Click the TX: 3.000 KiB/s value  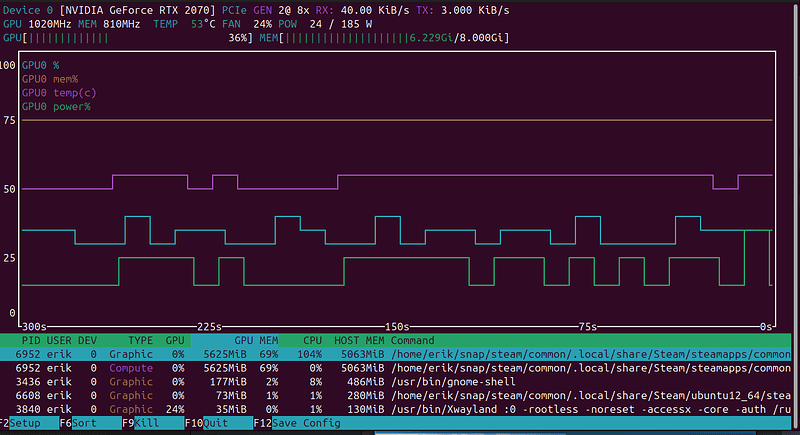tap(462, 10)
